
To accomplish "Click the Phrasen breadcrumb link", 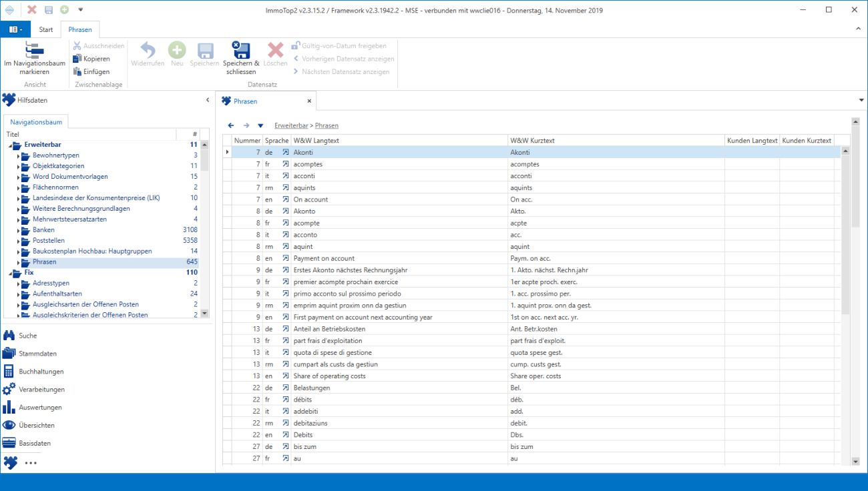I will click(x=327, y=125).
